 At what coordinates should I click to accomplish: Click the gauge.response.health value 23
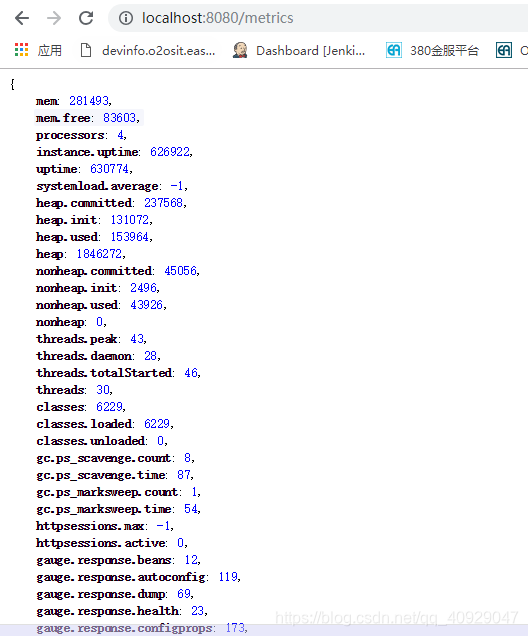(x=197, y=611)
